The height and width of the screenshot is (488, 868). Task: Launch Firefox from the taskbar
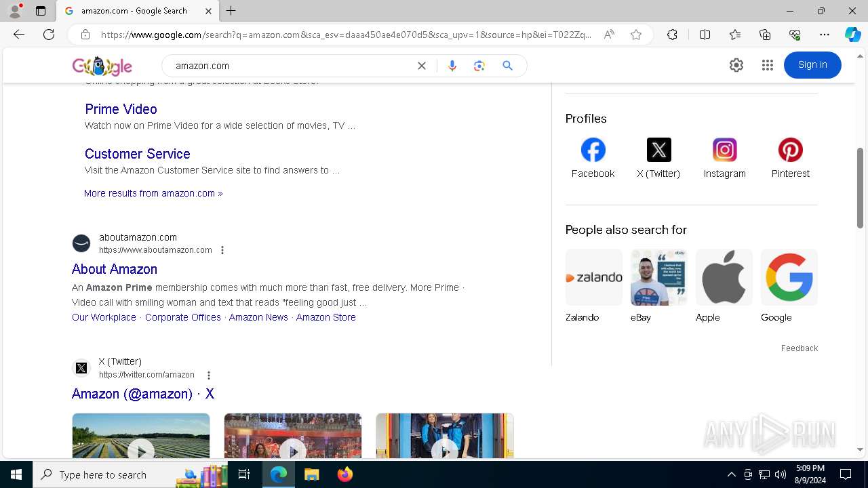coord(345,474)
